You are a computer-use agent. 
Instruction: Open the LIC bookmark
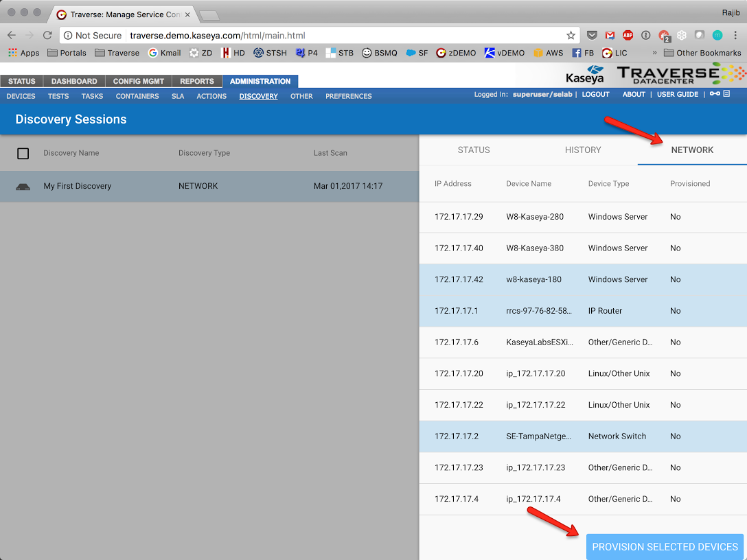[x=614, y=53]
